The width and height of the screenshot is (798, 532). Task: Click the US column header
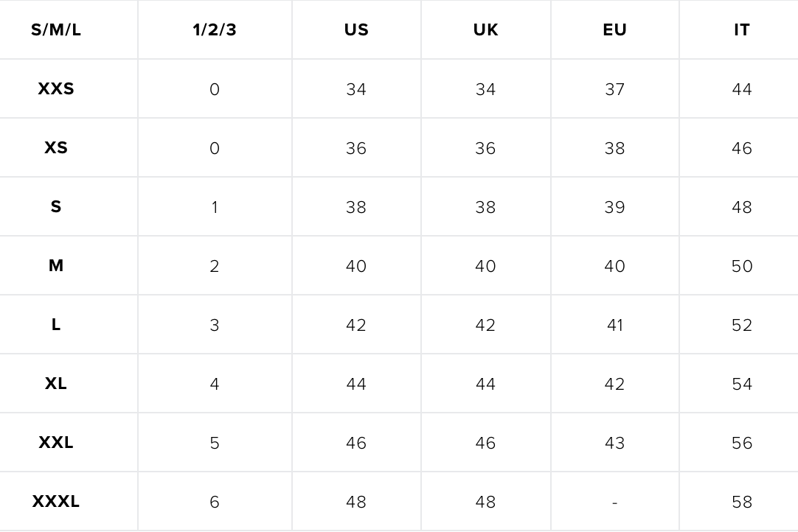[356, 30]
